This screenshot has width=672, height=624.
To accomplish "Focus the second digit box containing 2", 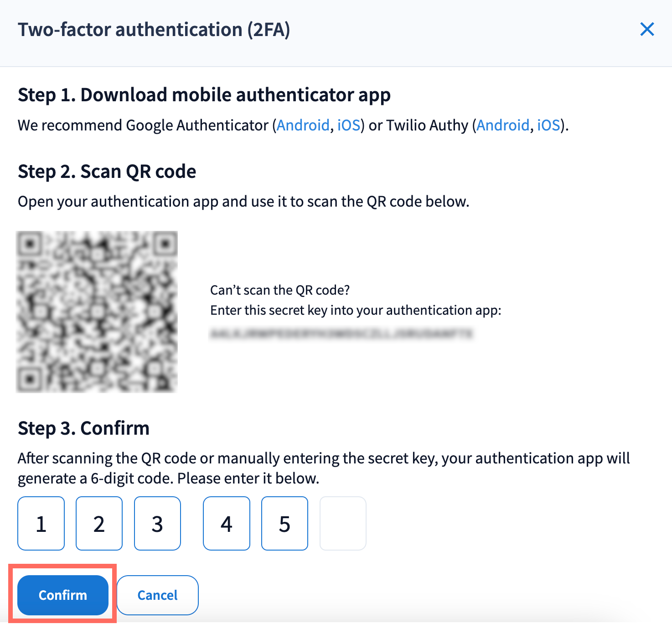I will point(99,524).
